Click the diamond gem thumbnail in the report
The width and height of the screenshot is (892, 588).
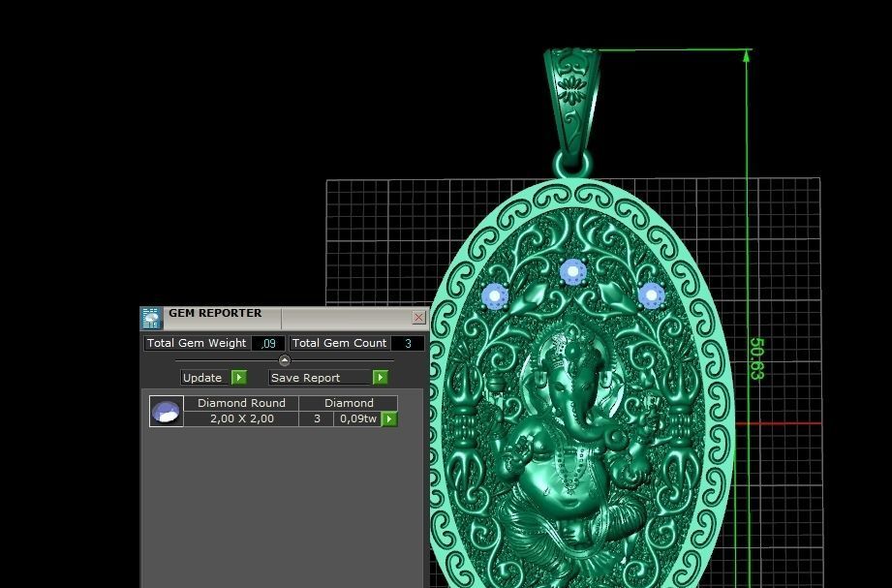point(167,411)
